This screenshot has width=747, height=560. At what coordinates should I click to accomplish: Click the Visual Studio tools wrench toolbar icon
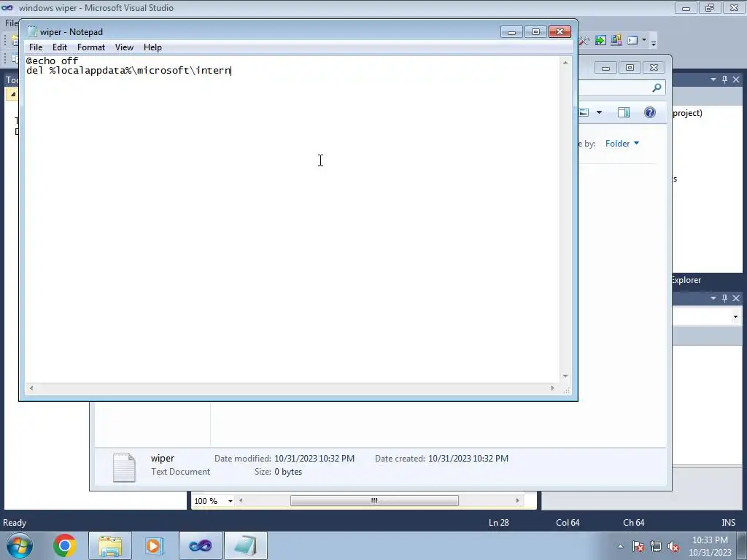pyautogui.click(x=584, y=41)
